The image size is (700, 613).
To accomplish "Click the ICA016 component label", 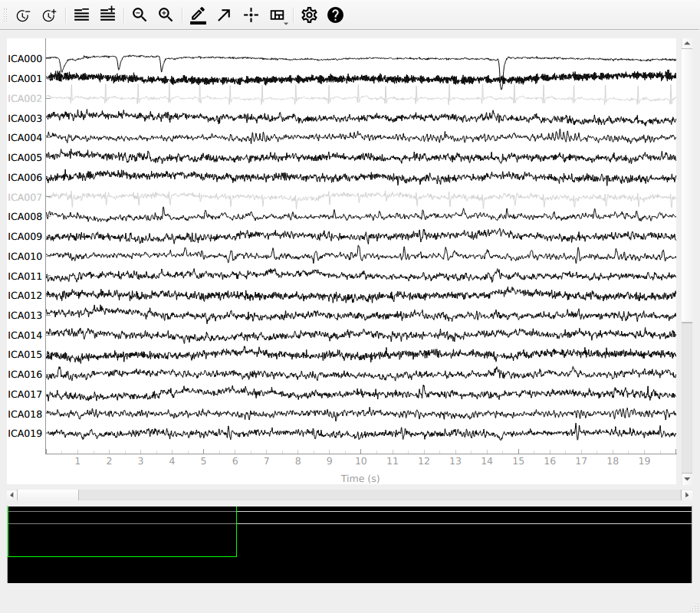I will (x=25, y=375).
